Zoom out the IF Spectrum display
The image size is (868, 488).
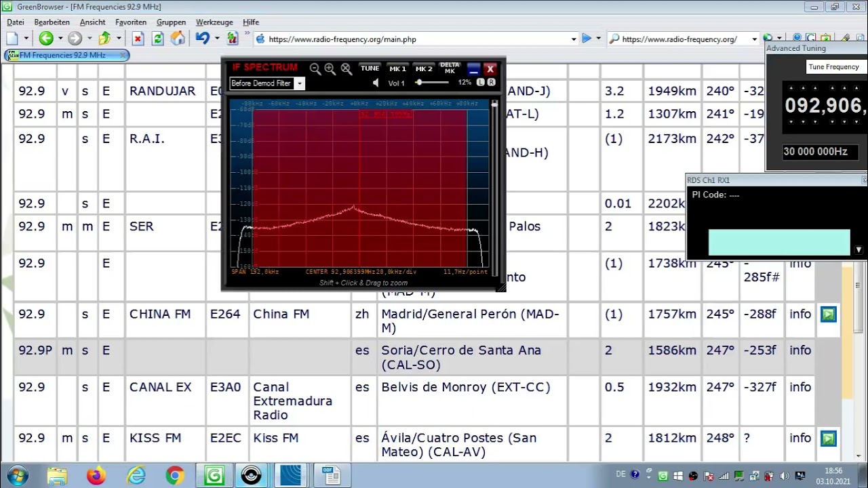pyautogui.click(x=315, y=68)
